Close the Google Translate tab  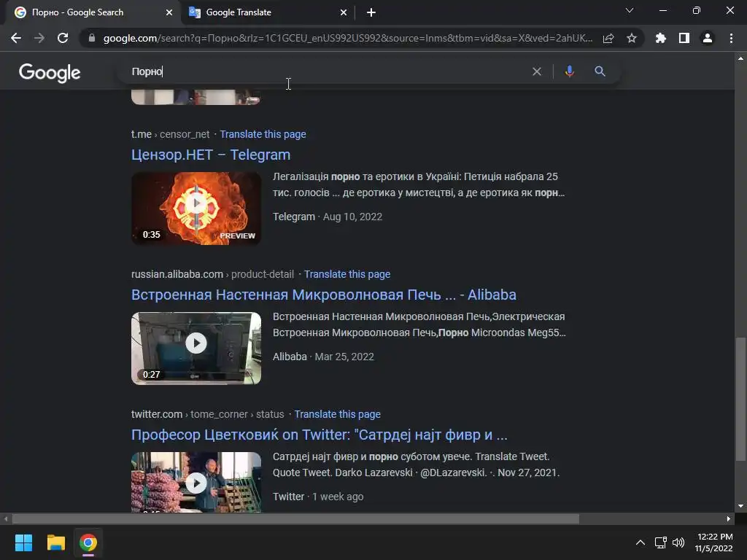[344, 13]
